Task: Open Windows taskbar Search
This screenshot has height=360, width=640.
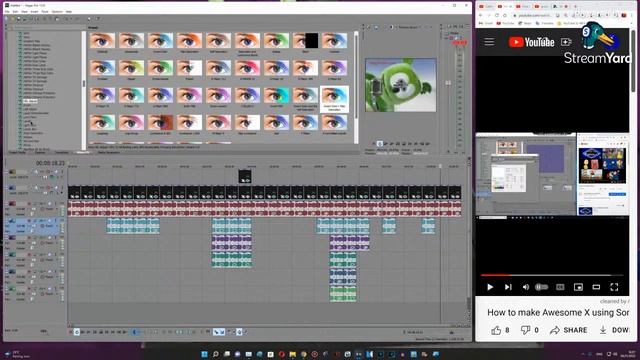Action: 215,354
